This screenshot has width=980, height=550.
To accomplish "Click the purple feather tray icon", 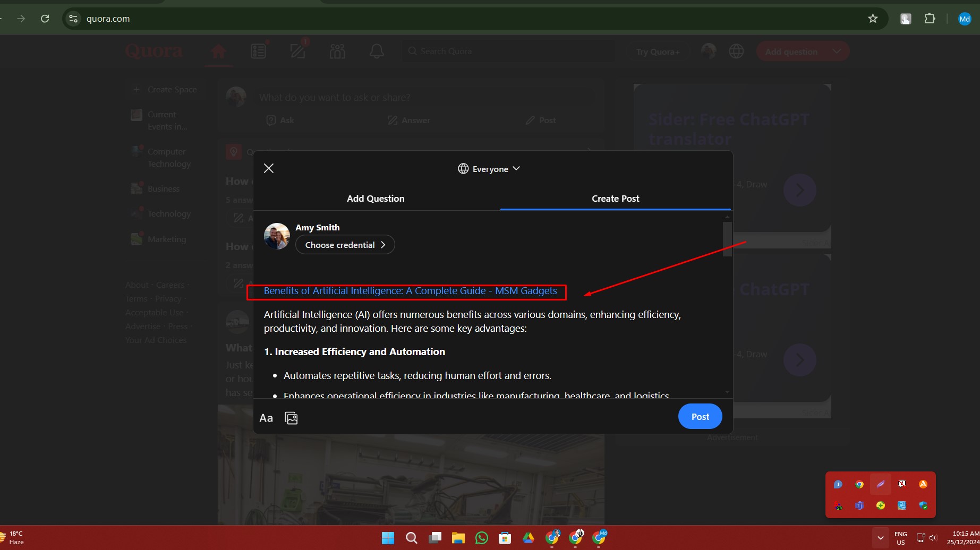I will click(881, 484).
